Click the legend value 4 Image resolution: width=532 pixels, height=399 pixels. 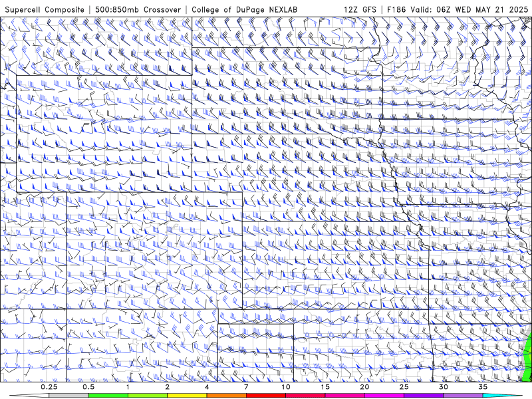(x=207, y=387)
